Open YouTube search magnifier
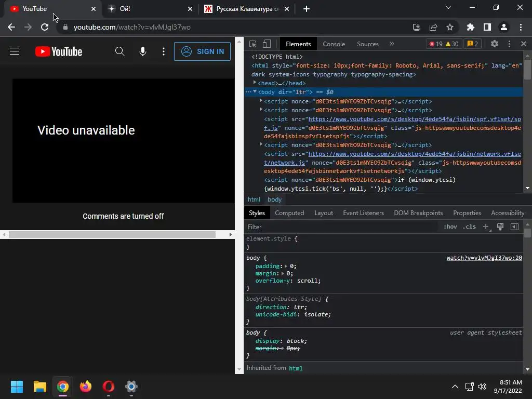Screen dimensions: 532x399 [x=120, y=51]
